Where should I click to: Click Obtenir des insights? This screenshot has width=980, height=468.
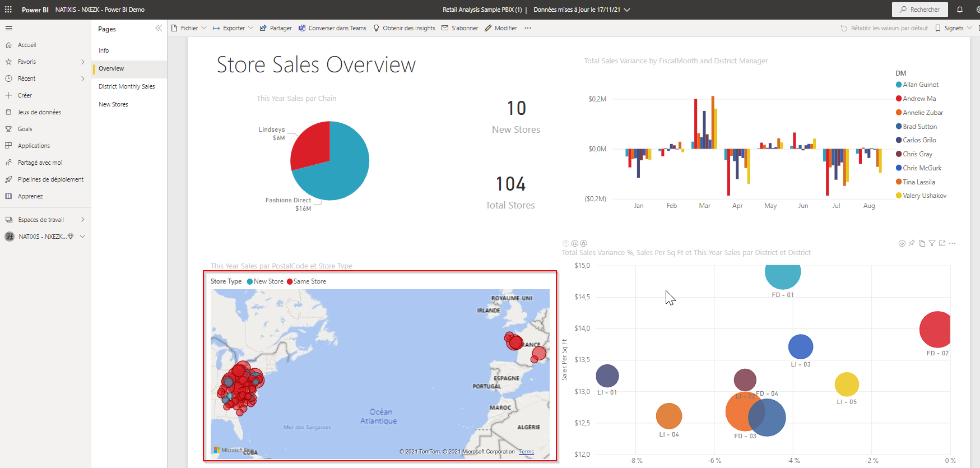404,28
